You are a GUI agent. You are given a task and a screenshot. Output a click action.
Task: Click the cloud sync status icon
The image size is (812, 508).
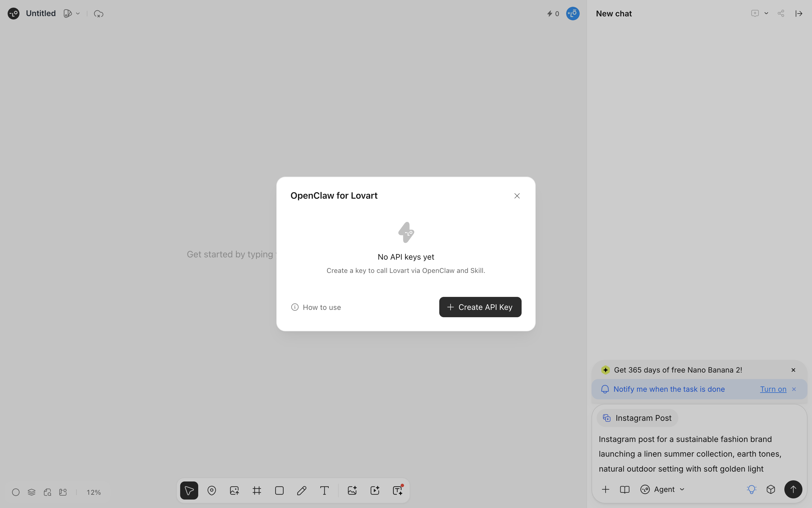(98, 14)
